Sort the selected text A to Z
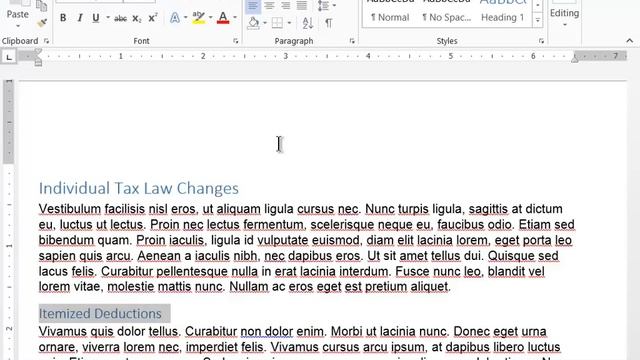Screen dimensions: 640x360 pyautogui.click(x=308, y=23)
